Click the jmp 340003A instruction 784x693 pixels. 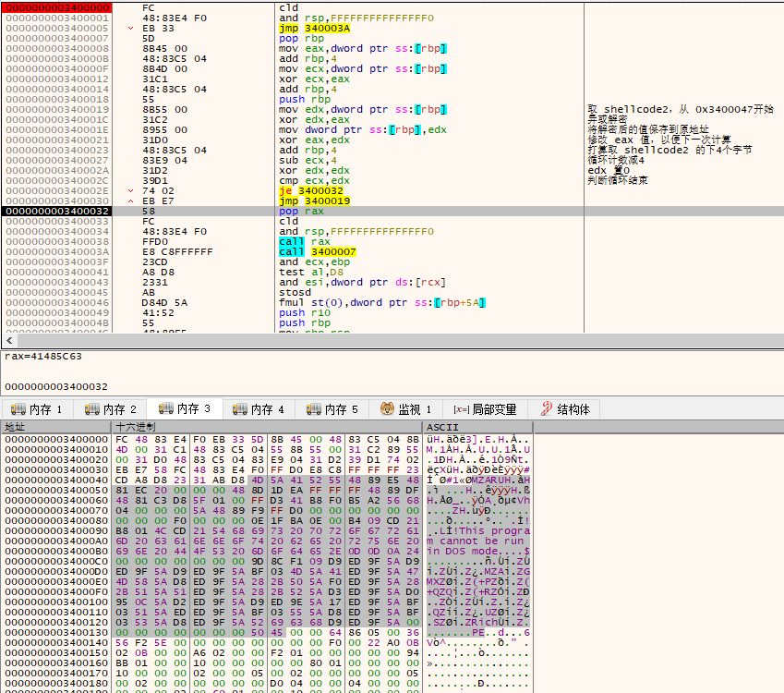click(x=315, y=28)
